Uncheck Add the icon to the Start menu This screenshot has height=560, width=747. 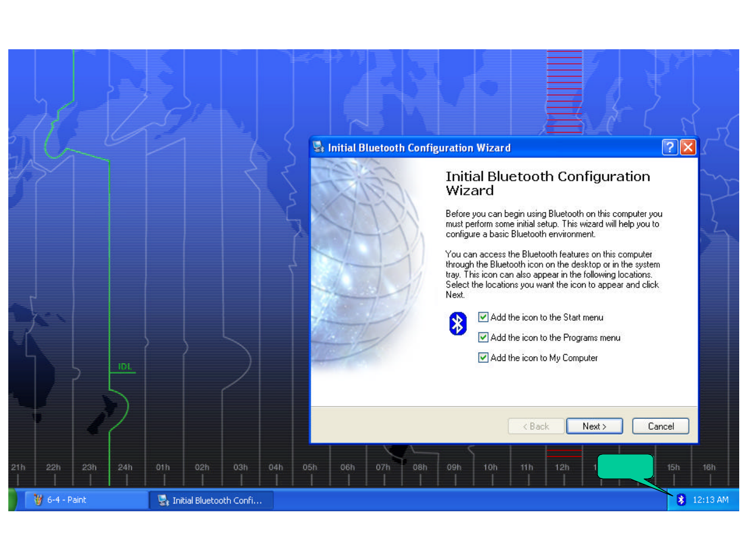pyautogui.click(x=483, y=317)
